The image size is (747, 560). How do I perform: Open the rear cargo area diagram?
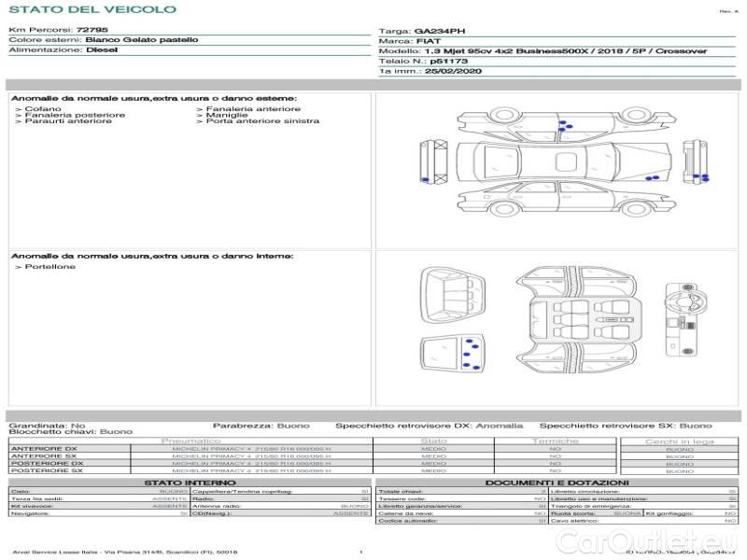[x=453, y=295]
